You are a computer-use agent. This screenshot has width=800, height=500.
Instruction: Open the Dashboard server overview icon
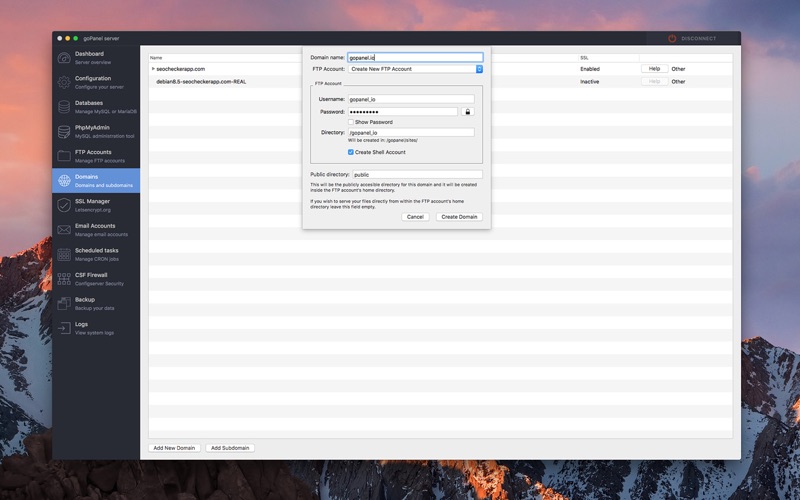pyautogui.click(x=64, y=58)
